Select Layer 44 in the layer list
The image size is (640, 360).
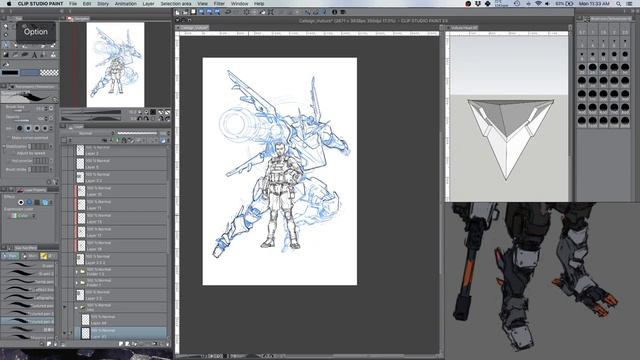(121, 320)
